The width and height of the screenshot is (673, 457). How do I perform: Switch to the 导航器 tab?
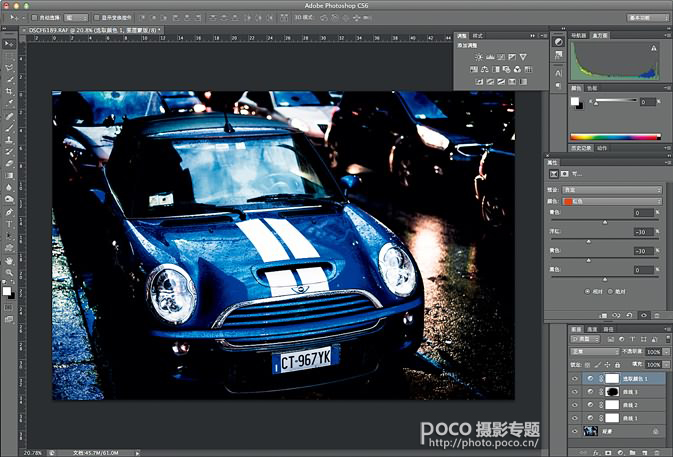(x=579, y=36)
